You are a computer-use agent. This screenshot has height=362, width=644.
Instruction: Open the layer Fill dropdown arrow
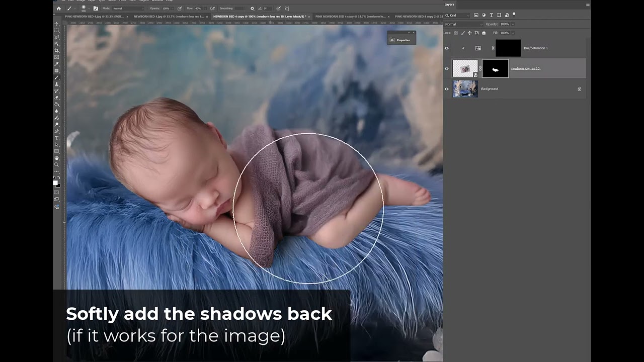tap(512, 33)
